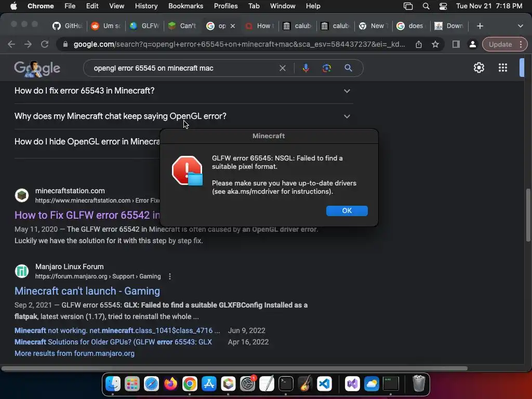
Task: Go to Google home via the logo
Action: pos(37,69)
